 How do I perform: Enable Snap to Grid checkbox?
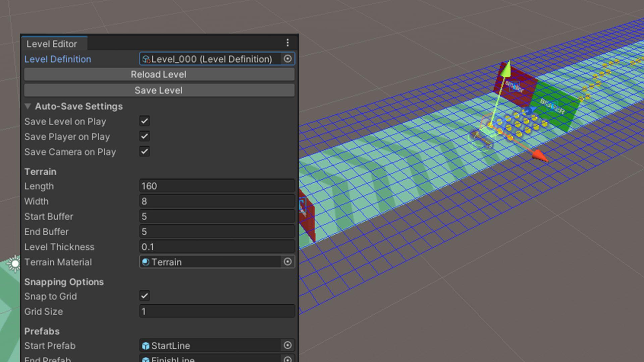tap(144, 296)
